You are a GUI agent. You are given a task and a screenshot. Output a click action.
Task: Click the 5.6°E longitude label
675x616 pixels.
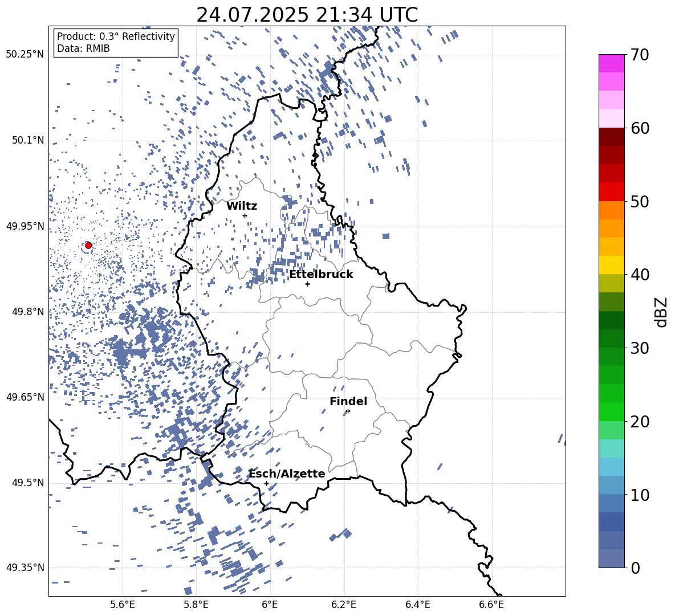click(x=123, y=605)
